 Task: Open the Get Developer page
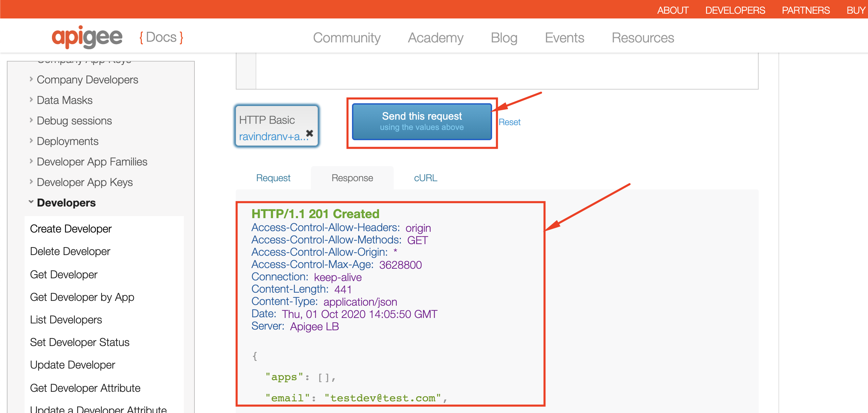point(64,275)
